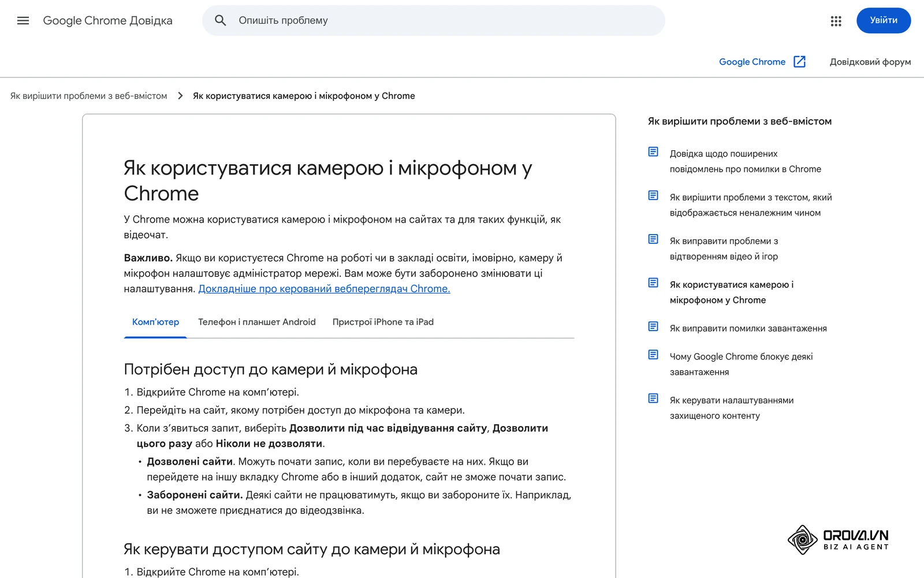Click article icon for 'проблеми з текстом'
Image resolution: width=924 pixels, height=578 pixels.
[653, 195]
